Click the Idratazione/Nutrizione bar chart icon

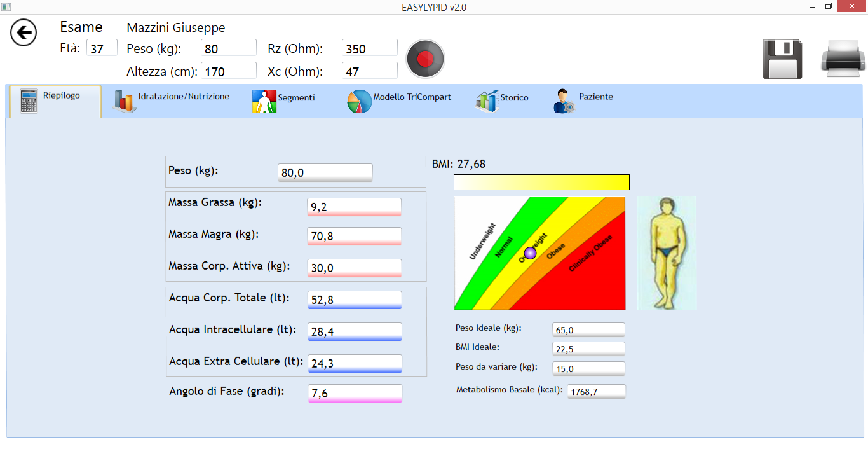pyautogui.click(x=125, y=101)
